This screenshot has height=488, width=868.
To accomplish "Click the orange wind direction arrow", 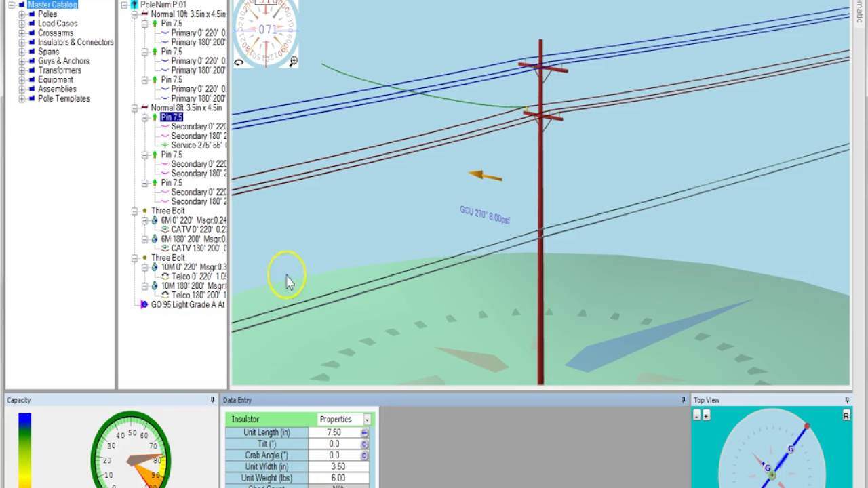I will (x=486, y=176).
